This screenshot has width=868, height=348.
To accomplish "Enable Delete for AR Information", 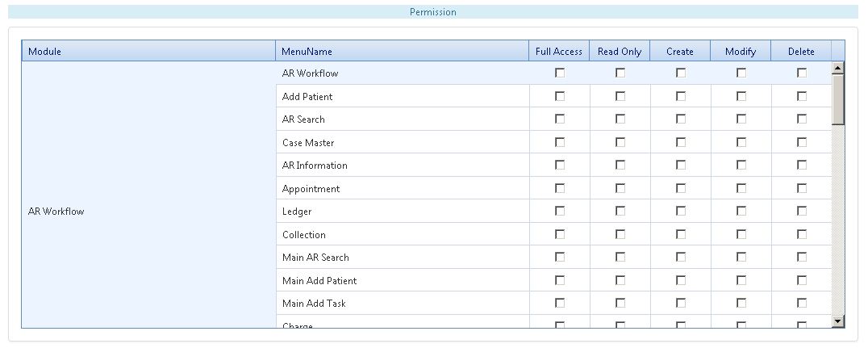I will click(x=801, y=166).
